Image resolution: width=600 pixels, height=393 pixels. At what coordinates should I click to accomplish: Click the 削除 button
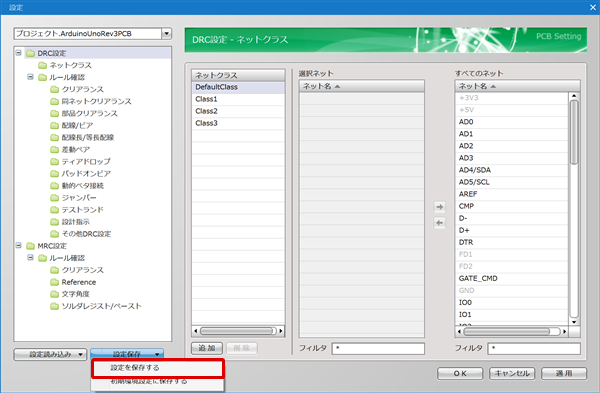point(241,348)
